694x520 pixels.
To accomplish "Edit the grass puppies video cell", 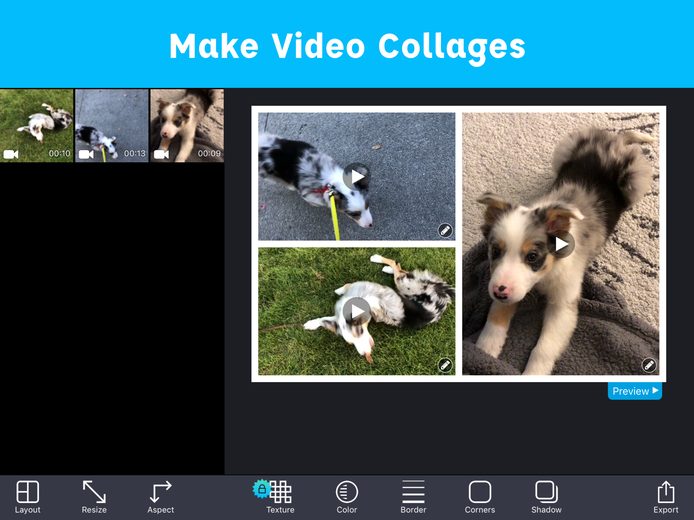I will (445, 365).
